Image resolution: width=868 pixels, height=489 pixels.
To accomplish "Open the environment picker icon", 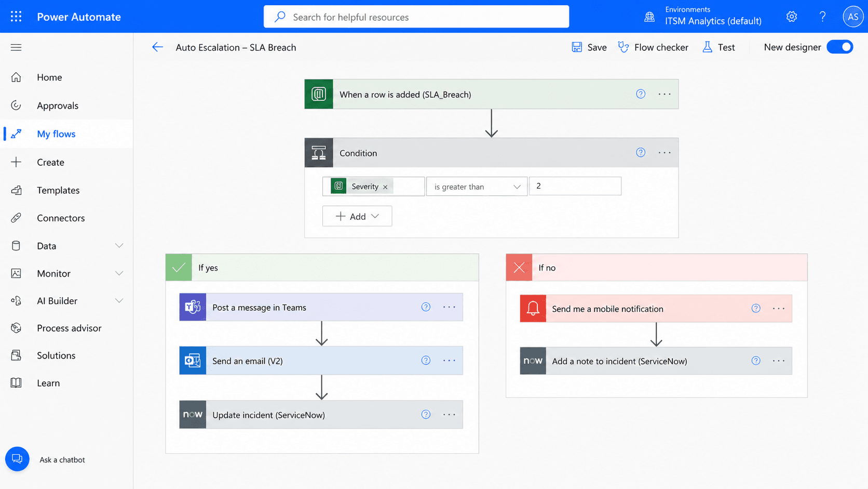I will coord(649,17).
